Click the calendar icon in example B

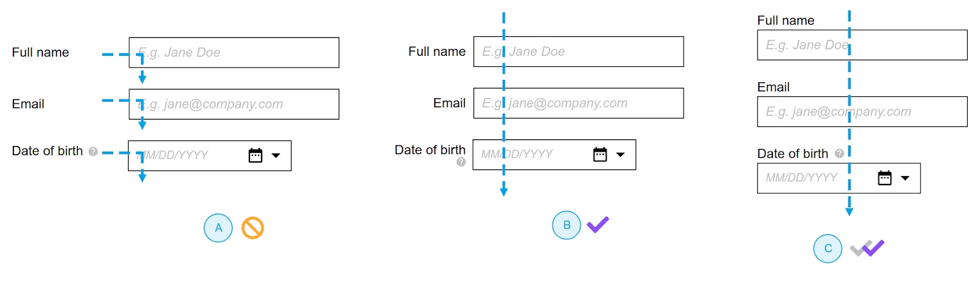[x=600, y=155]
